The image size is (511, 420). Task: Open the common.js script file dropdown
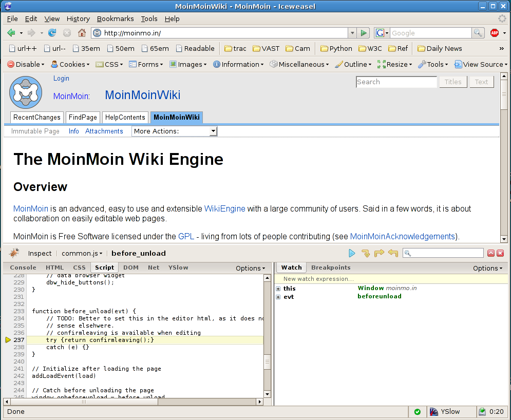click(82, 253)
